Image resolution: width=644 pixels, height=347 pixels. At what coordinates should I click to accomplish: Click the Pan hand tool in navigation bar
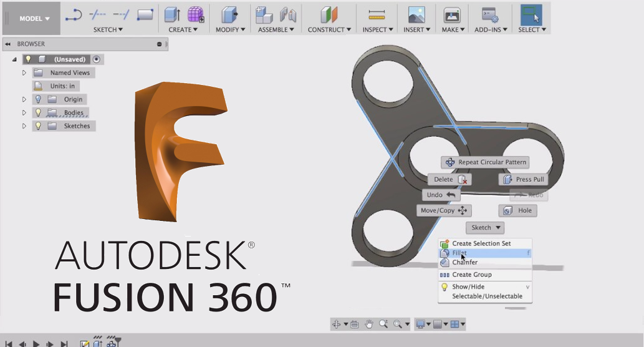pyautogui.click(x=368, y=324)
